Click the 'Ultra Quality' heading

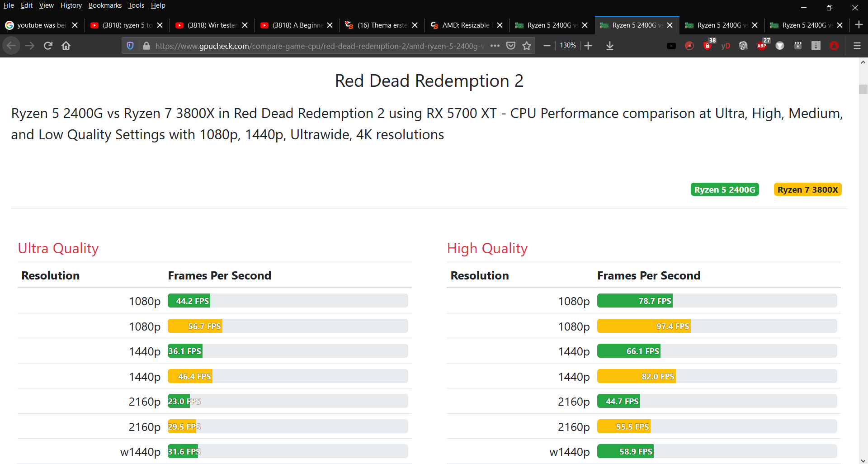[x=58, y=248]
